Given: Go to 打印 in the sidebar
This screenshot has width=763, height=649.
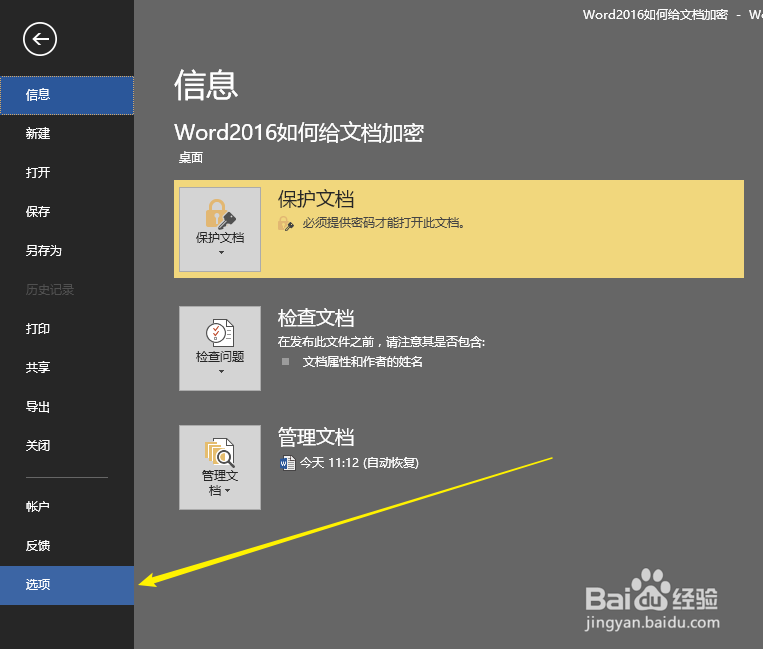Looking at the screenshot, I should pos(67,329).
